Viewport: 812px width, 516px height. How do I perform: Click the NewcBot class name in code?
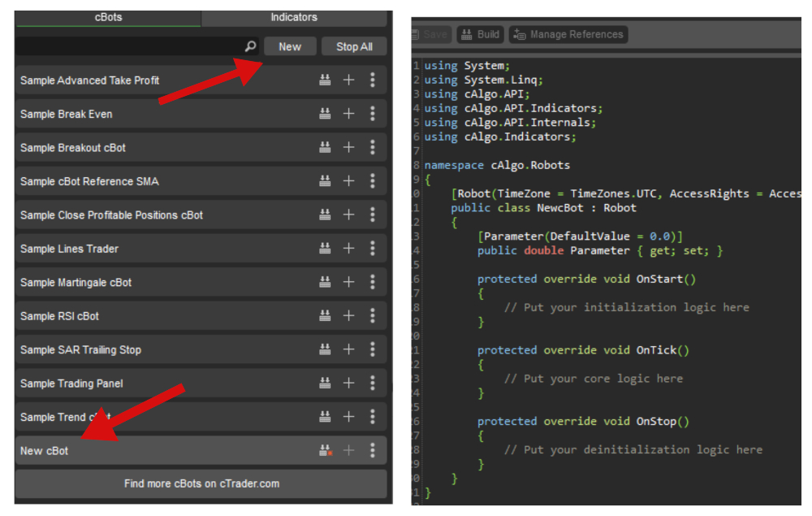[559, 208]
